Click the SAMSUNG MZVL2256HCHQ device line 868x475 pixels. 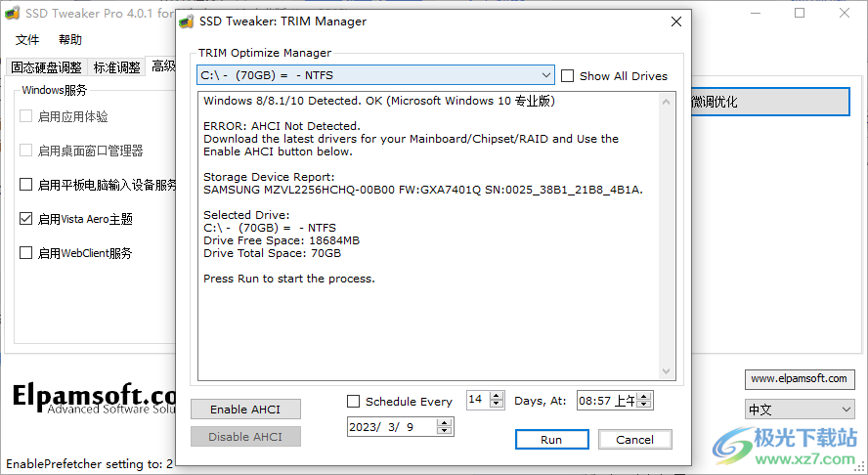(x=423, y=190)
